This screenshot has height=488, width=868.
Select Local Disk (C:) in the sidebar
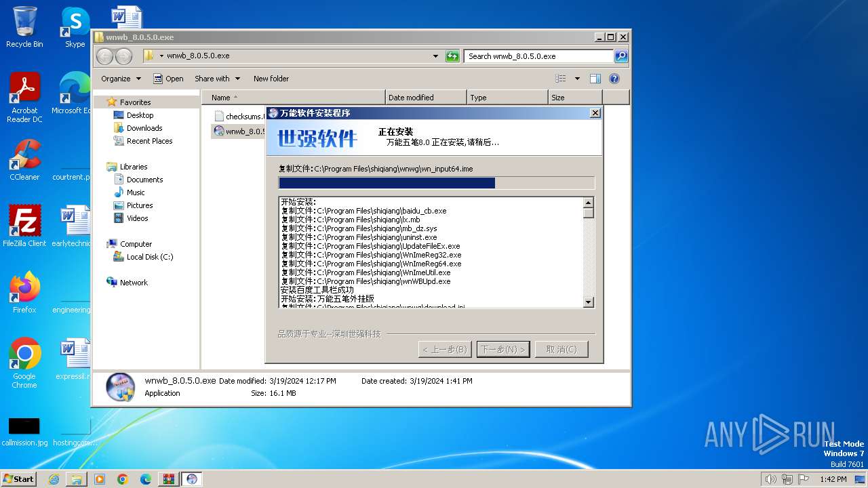coord(143,257)
